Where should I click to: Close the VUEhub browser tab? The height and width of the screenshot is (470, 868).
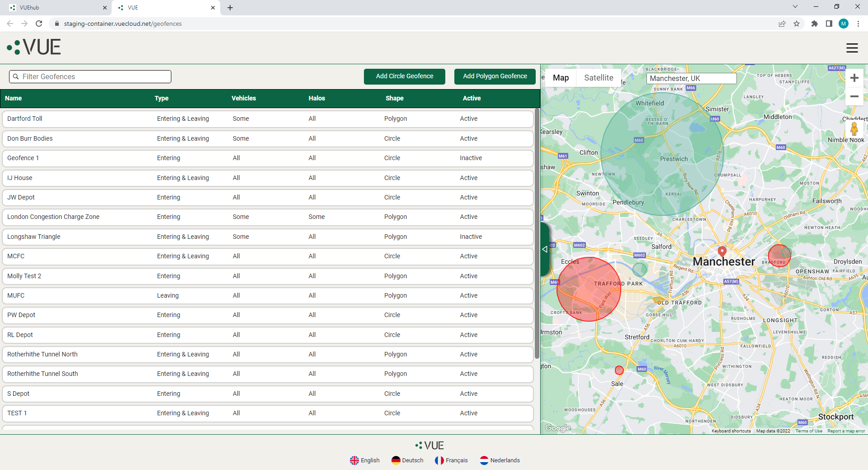click(105, 8)
